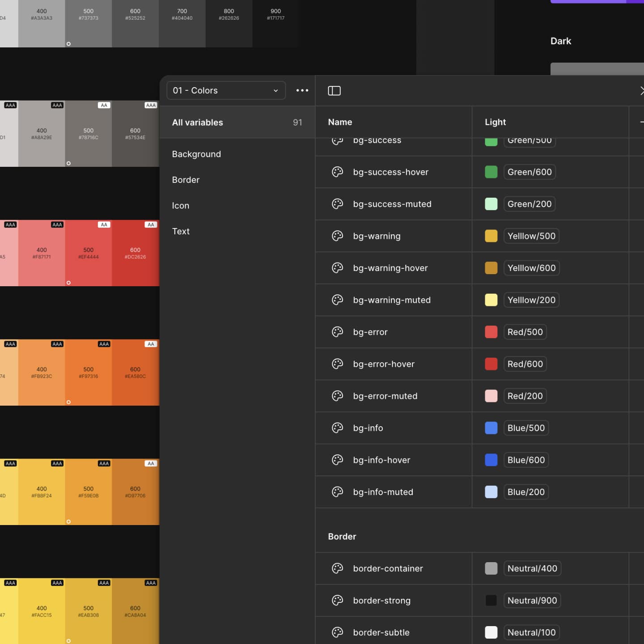
Task: Toggle the sidebar panel icon
Action: (334, 91)
